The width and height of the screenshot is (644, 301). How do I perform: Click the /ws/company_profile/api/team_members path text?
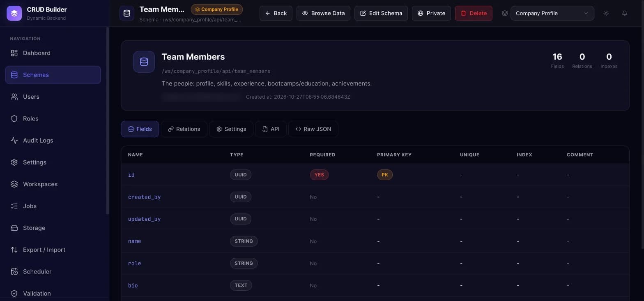tap(216, 71)
